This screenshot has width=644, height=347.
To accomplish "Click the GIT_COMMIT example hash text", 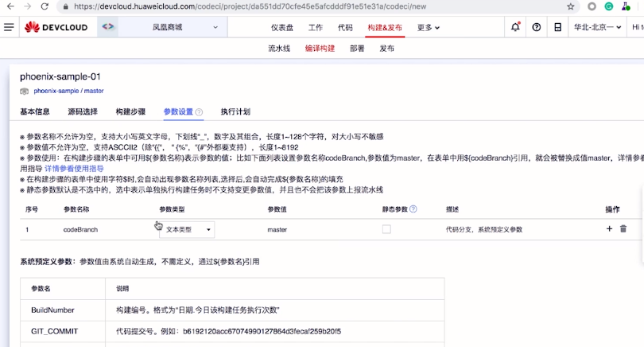I will [x=262, y=331].
